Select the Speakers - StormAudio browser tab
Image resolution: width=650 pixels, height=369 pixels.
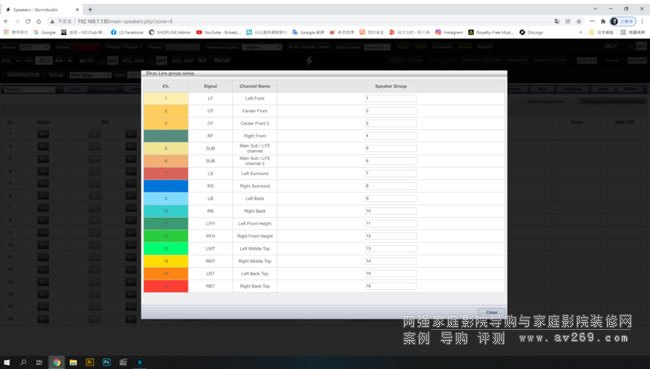pyautogui.click(x=41, y=10)
